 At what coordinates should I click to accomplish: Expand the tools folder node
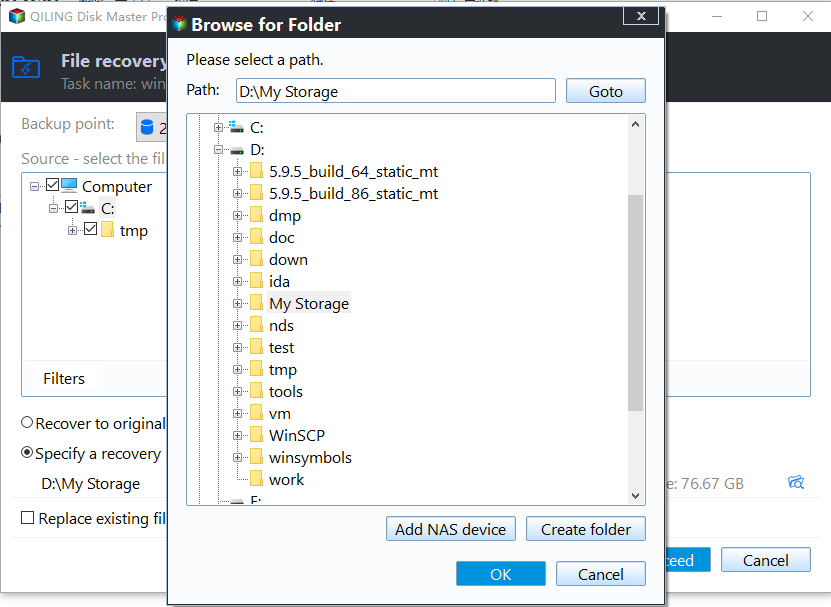(x=237, y=392)
